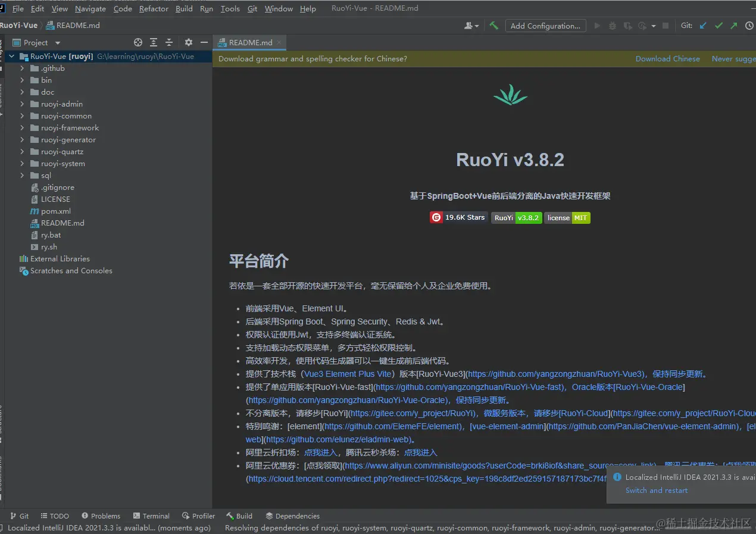
Task: Open the Git menu in the menu bar
Action: [x=252, y=8]
